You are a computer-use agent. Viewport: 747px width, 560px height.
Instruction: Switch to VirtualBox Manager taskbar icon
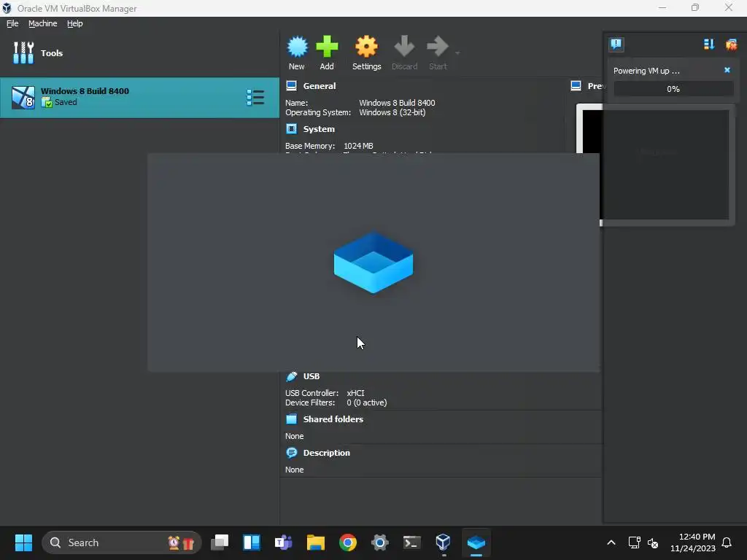(x=444, y=542)
